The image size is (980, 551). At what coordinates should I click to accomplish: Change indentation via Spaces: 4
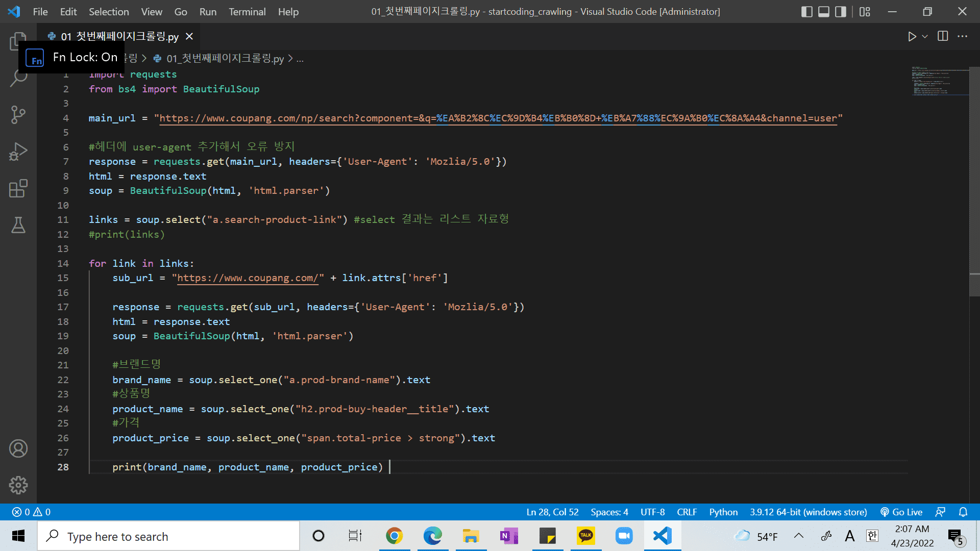pyautogui.click(x=609, y=512)
